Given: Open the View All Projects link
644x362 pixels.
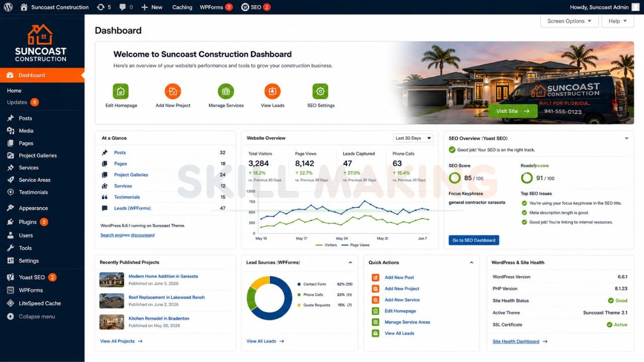Looking at the screenshot, I should point(121,341).
